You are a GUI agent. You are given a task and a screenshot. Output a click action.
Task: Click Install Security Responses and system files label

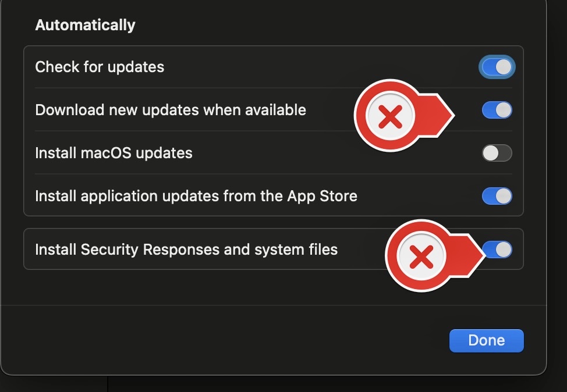(x=186, y=250)
